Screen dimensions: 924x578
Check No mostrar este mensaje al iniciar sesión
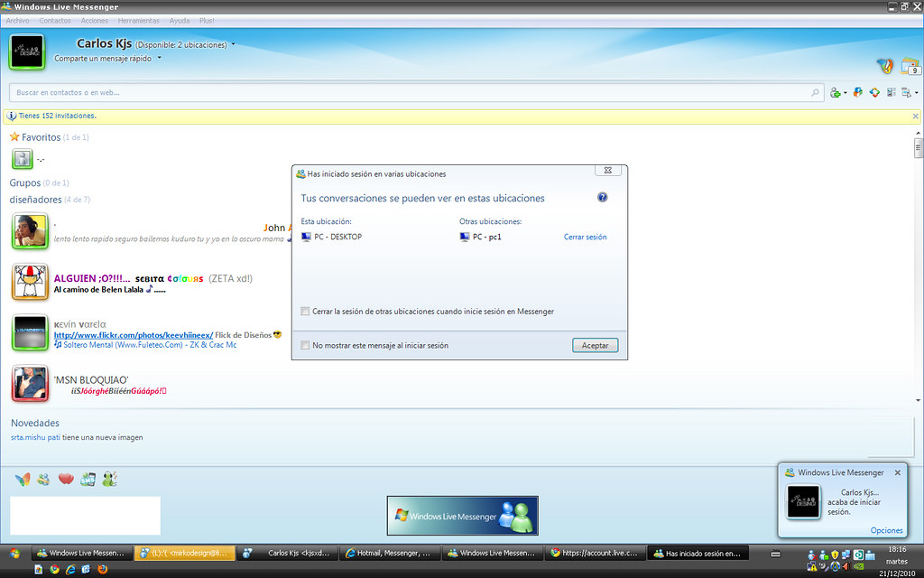pyautogui.click(x=305, y=346)
